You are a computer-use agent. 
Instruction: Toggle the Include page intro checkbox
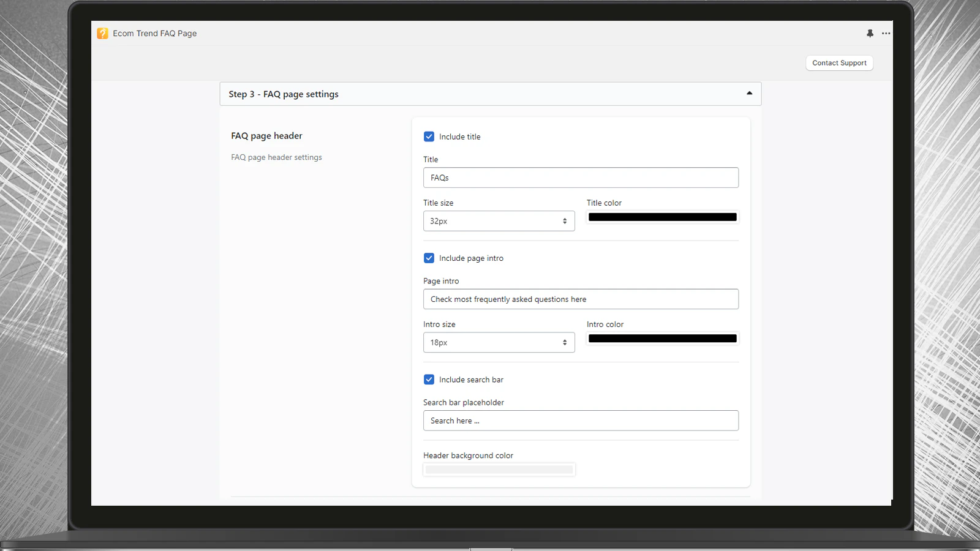(x=429, y=258)
